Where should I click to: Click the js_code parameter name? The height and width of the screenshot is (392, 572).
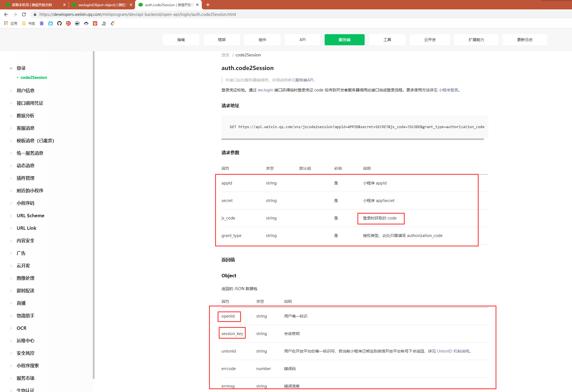(x=228, y=218)
